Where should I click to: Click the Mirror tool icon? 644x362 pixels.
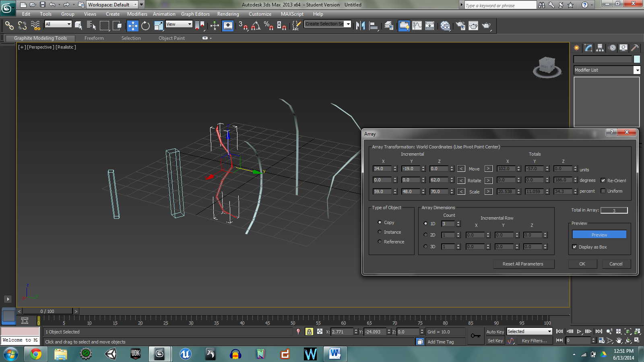click(x=361, y=26)
